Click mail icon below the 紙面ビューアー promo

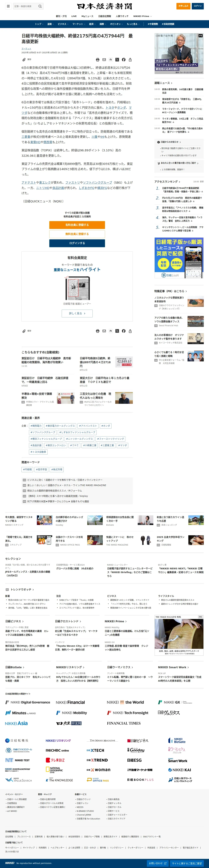click(x=104, y=331)
